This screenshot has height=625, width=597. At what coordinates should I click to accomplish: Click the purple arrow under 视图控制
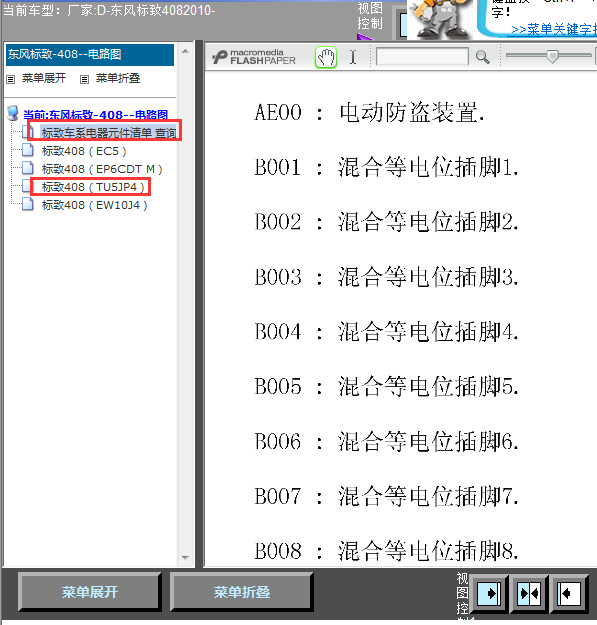pos(365,37)
